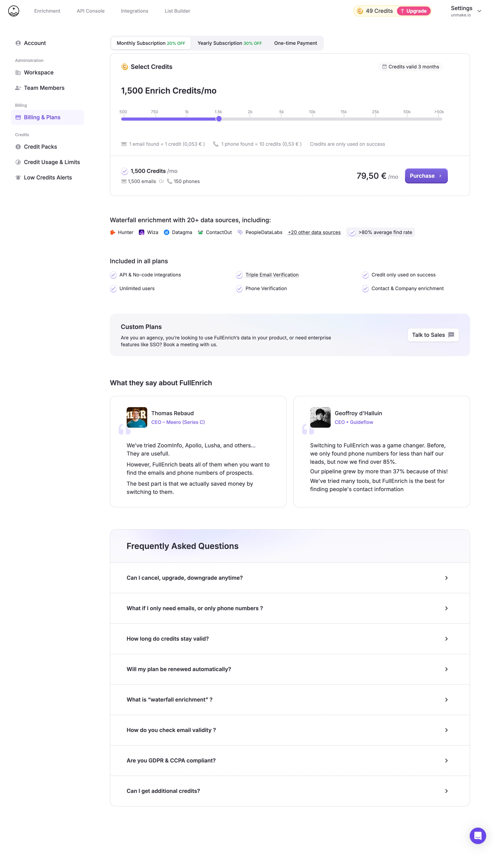Open Integrations in top navigation
This screenshot has height=868, width=493.
point(134,11)
